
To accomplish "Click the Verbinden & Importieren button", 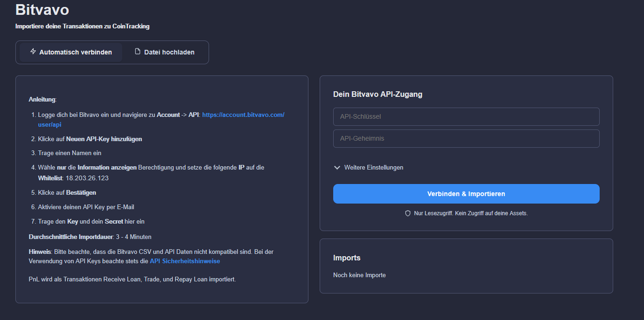I will (x=466, y=194).
